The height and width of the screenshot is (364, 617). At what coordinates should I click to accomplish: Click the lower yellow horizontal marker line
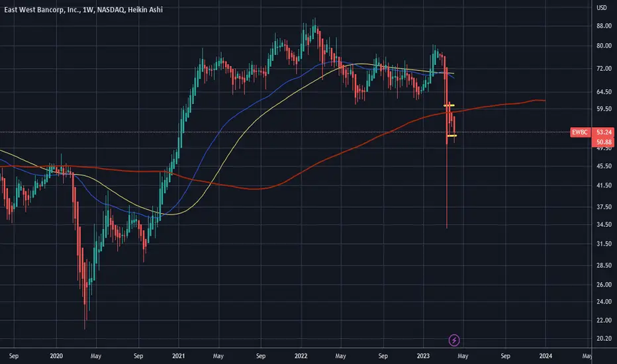tap(451, 136)
